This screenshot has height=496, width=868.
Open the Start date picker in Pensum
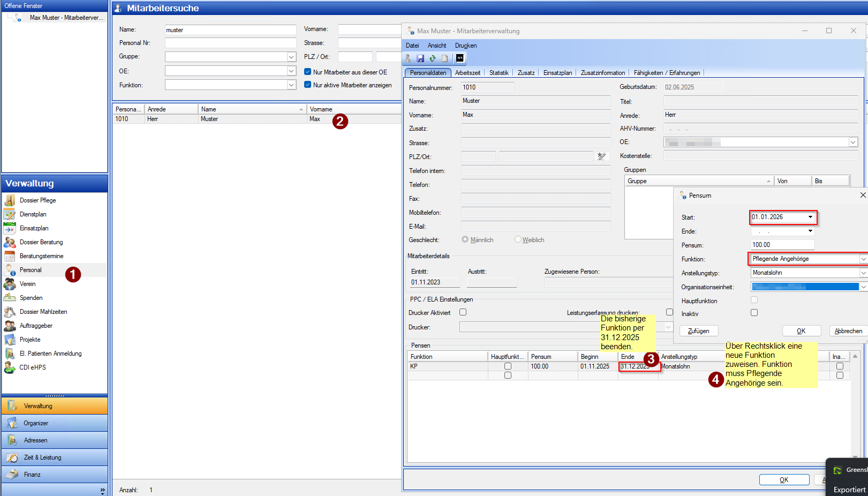(810, 217)
